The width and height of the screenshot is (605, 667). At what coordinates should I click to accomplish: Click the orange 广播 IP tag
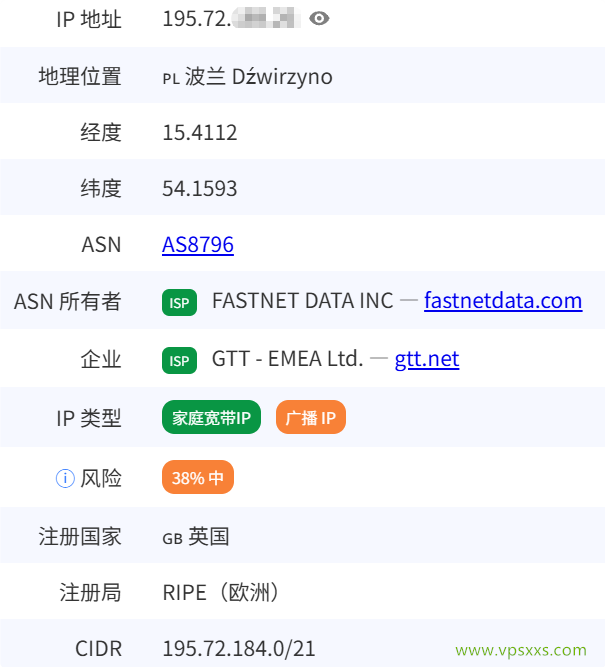311,417
